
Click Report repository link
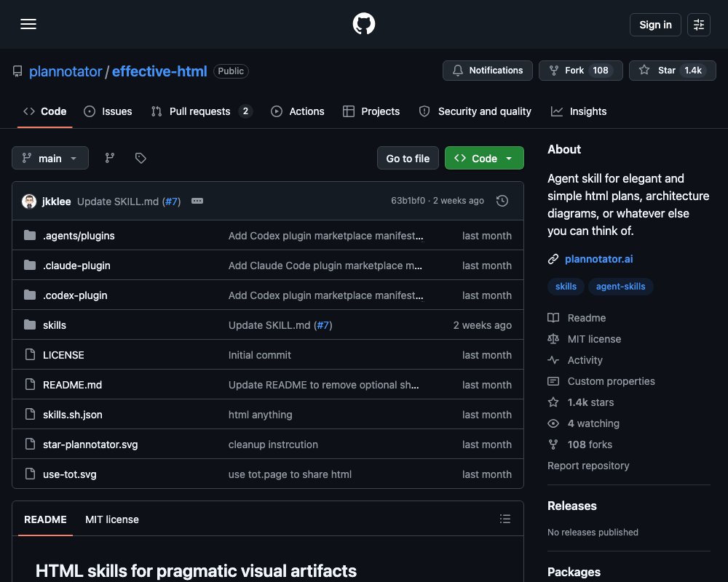(x=588, y=466)
